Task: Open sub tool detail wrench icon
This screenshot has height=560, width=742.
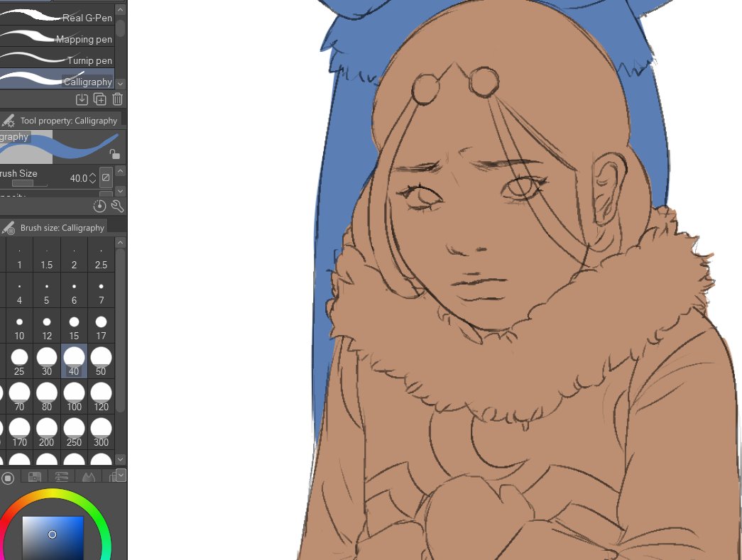Action: [117, 207]
